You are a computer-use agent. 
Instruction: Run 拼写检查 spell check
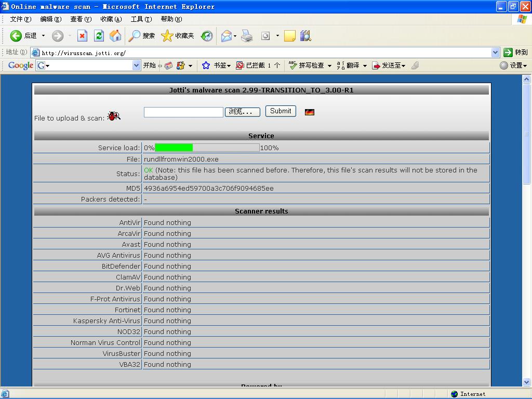307,65
